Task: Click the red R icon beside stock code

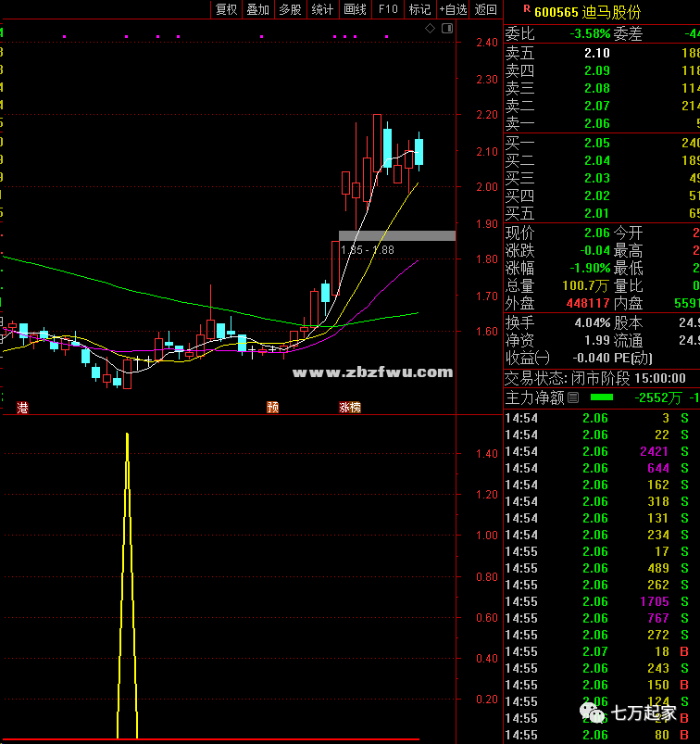Action: click(526, 10)
